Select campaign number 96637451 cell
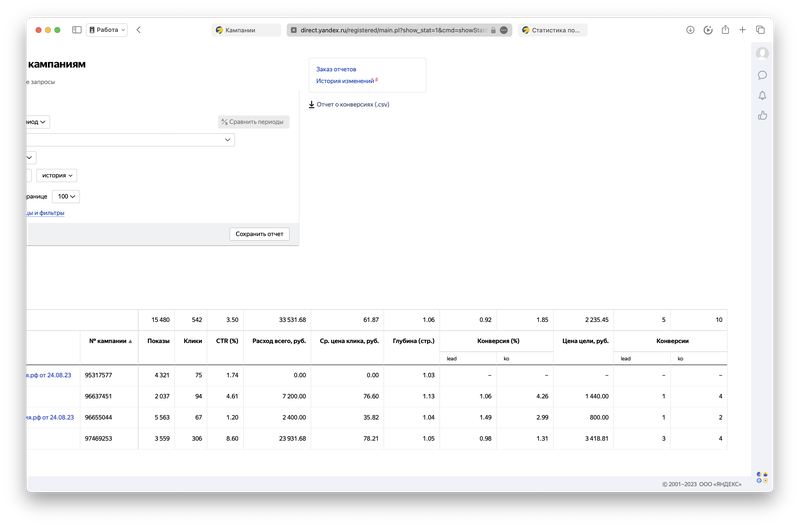The image size is (800, 527). 98,396
